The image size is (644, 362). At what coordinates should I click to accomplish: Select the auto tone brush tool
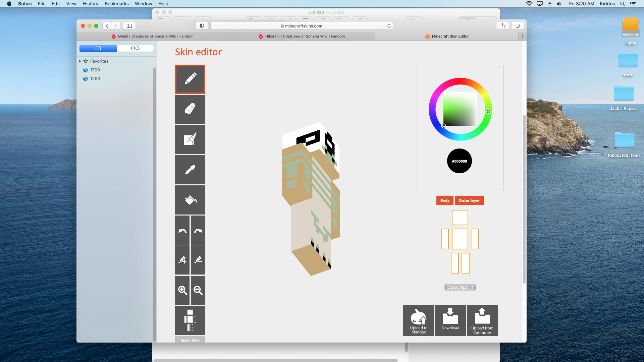tap(190, 139)
